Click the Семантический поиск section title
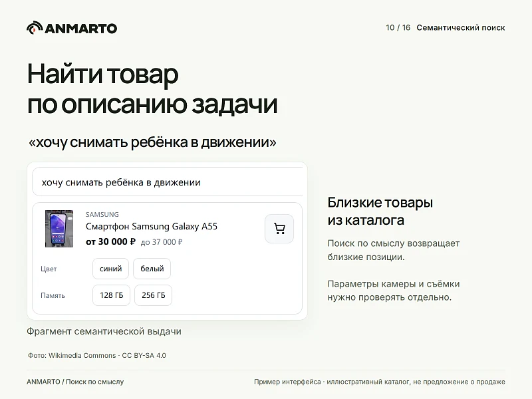Viewport: 532px width, 399px height. tap(461, 27)
